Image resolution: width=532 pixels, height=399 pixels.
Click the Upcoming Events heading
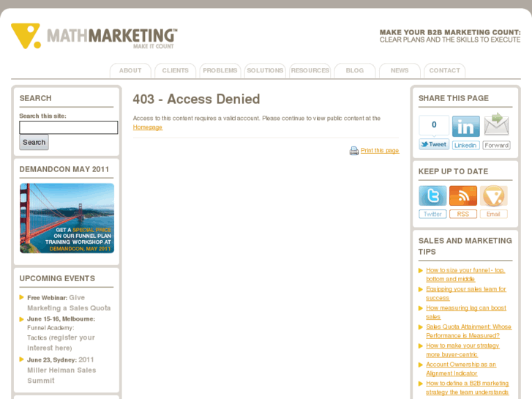[57, 278]
